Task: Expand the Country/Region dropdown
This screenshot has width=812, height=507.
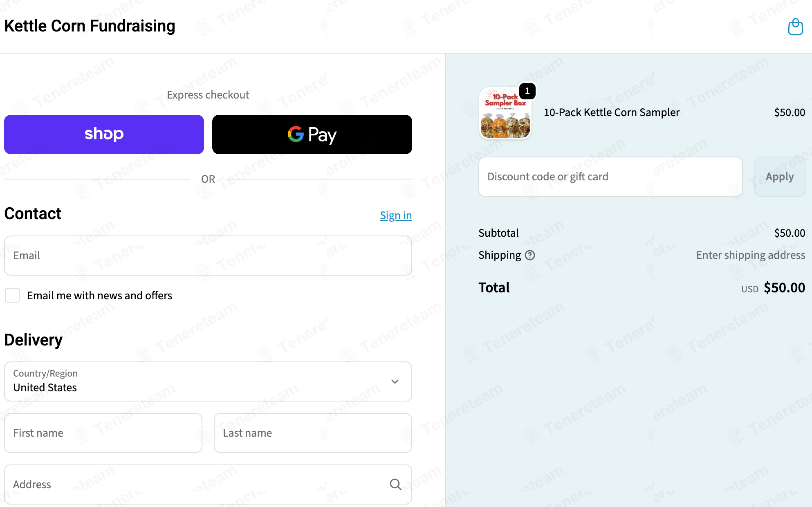Action: point(208,381)
